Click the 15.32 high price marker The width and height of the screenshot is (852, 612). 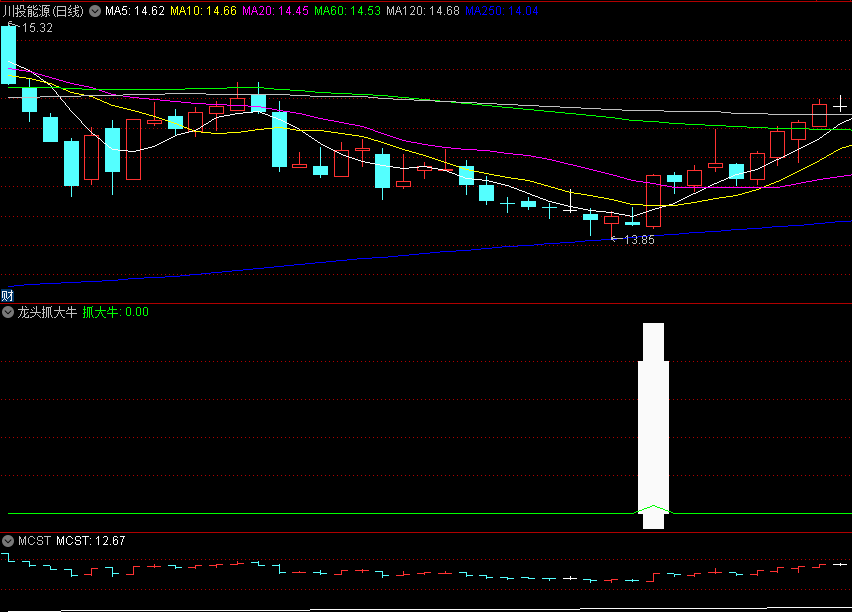point(36,28)
